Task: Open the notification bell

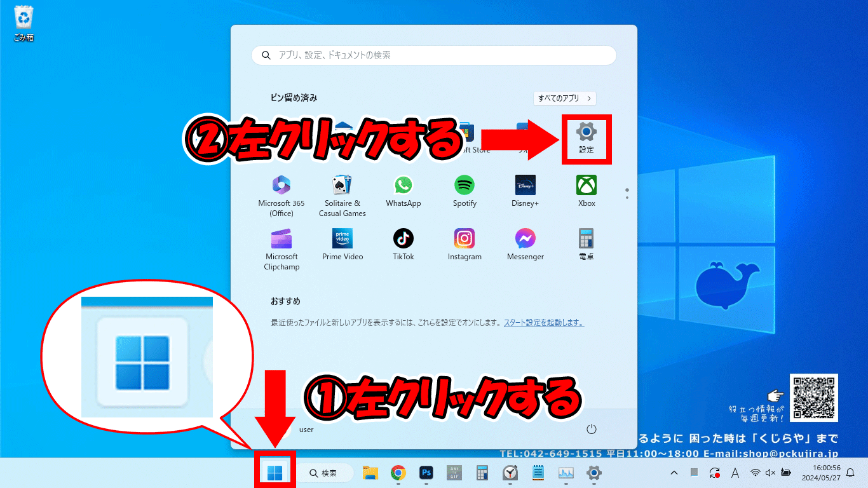Action: (850, 473)
